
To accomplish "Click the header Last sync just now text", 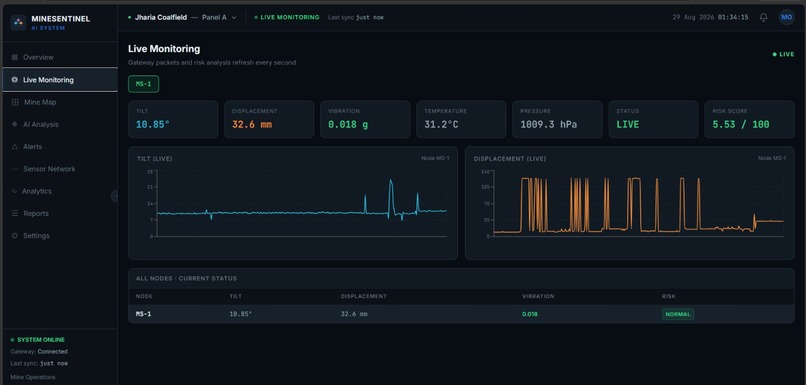I will [356, 17].
